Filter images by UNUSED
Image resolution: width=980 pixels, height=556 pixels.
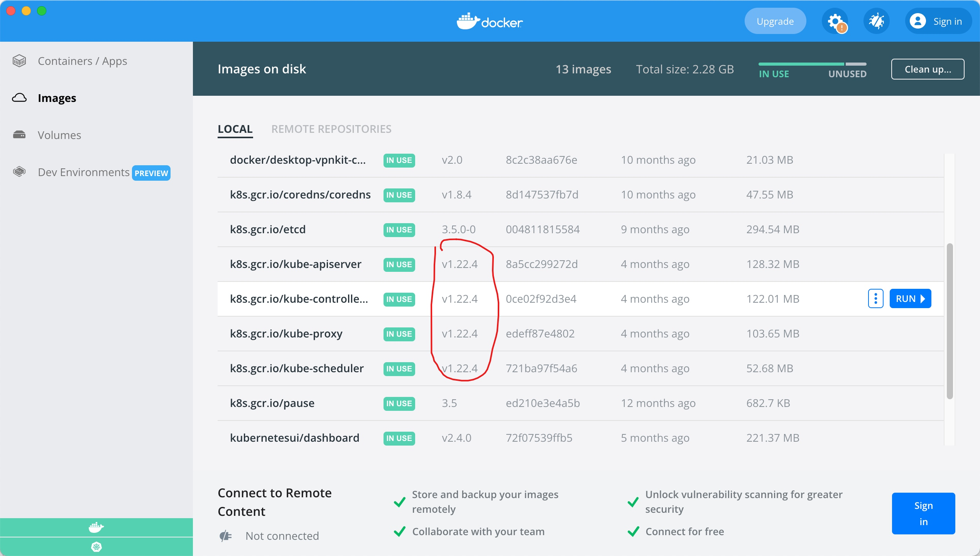[847, 74]
